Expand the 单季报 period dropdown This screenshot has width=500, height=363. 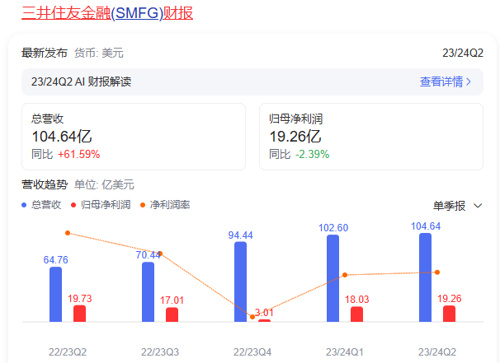pos(457,206)
